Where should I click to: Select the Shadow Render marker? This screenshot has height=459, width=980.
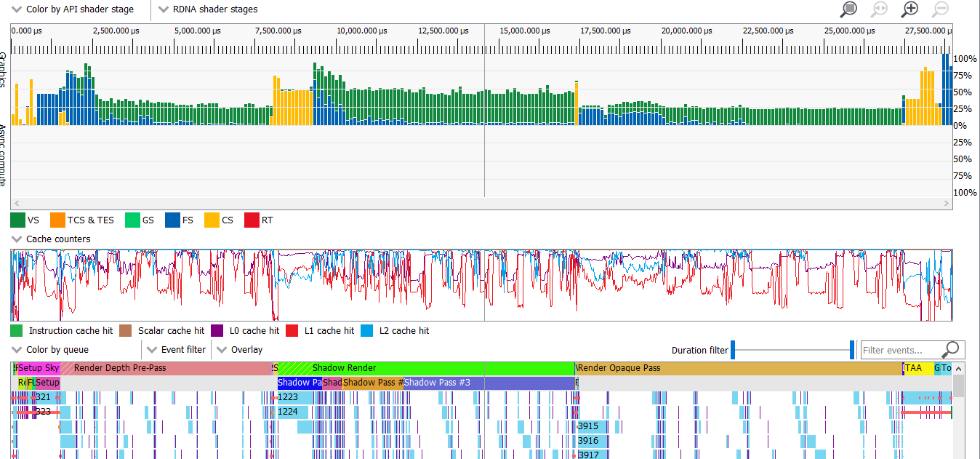click(x=425, y=368)
